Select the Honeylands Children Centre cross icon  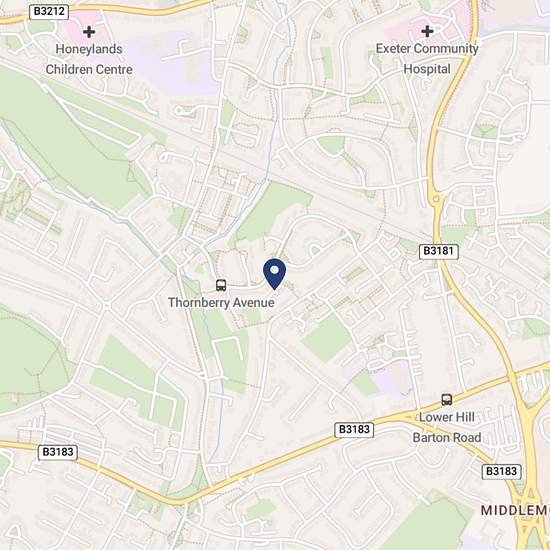89,32
